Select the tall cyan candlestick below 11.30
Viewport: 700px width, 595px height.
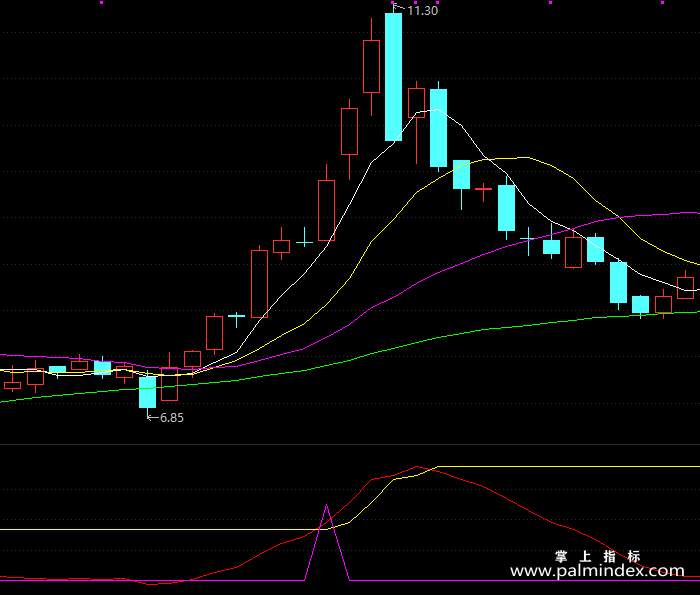pos(393,77)
